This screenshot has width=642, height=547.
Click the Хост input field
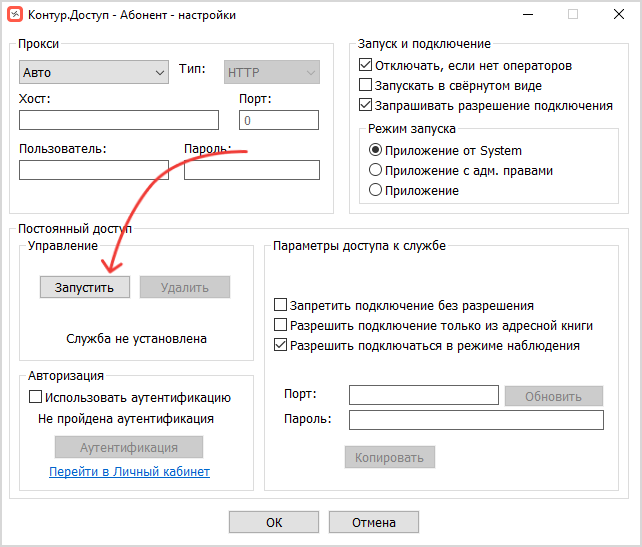click(119, 120)
